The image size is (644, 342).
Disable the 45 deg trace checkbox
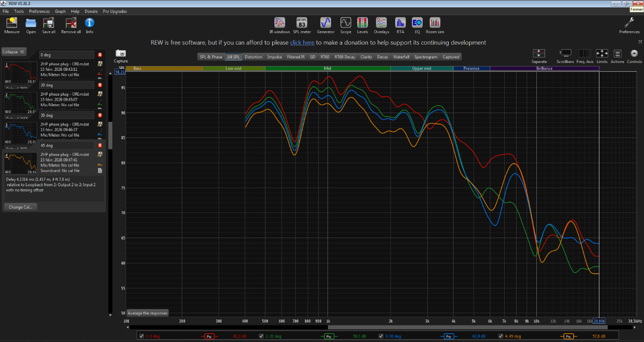click(500, 336)
